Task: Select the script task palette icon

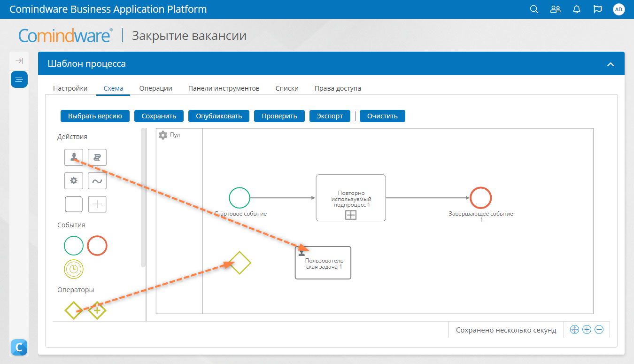Action: [x=97, y=157]
